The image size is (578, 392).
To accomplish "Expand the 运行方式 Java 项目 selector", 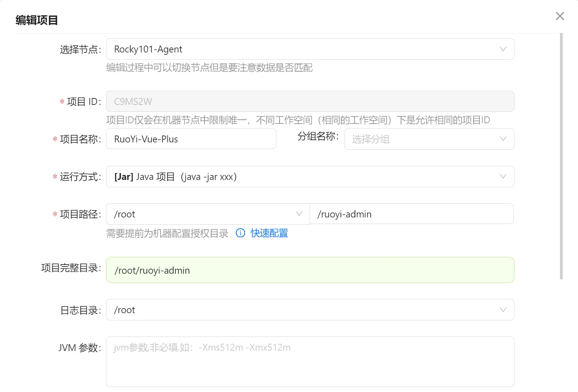I will point(302,176).
